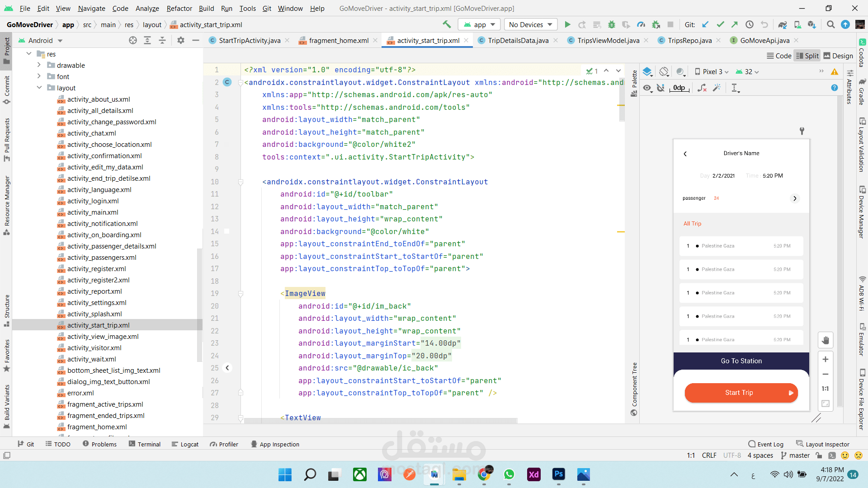Click the white gutter color swatch
The width and height of the screenshot is (868, 488).
(x=227, y=231)
